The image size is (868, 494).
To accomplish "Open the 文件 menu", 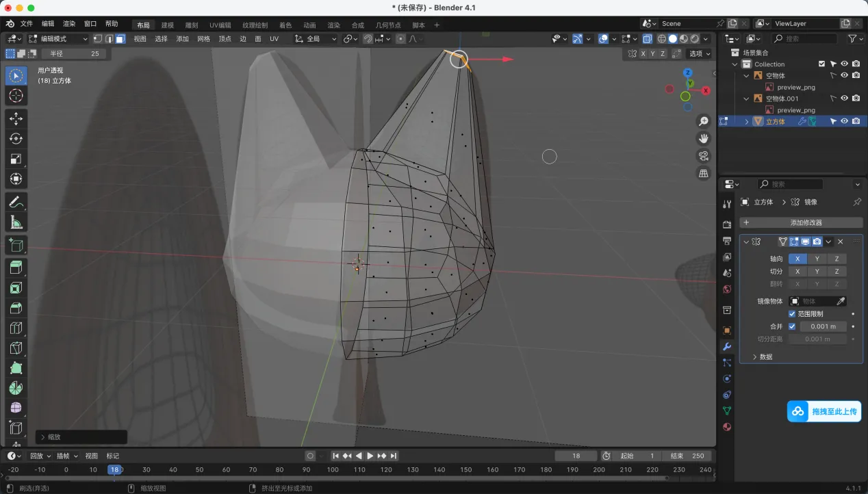I will click(x=27, y=24).
